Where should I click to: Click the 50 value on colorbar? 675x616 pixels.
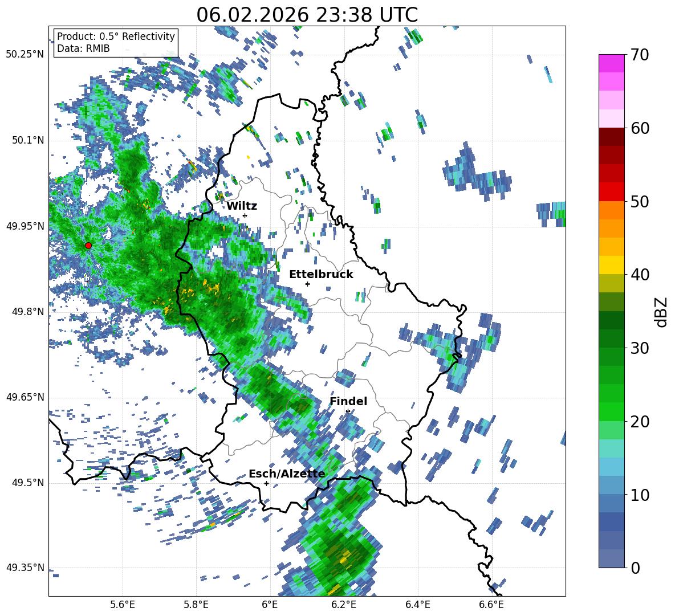pyautogui.click(x=640, y=201)
